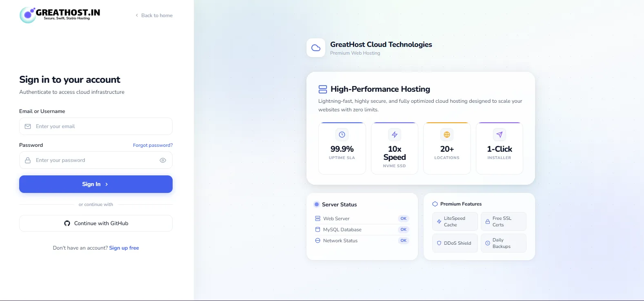Click the Email or Username label
The width and height of the screenshot is (644, 301).
[x=42, y=111]
